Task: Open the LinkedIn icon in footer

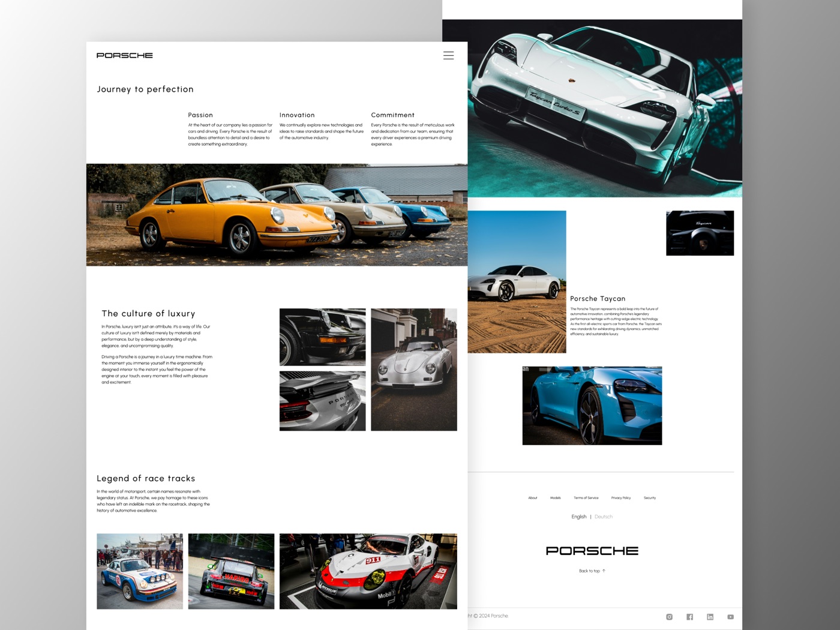Action: point(710,617)
